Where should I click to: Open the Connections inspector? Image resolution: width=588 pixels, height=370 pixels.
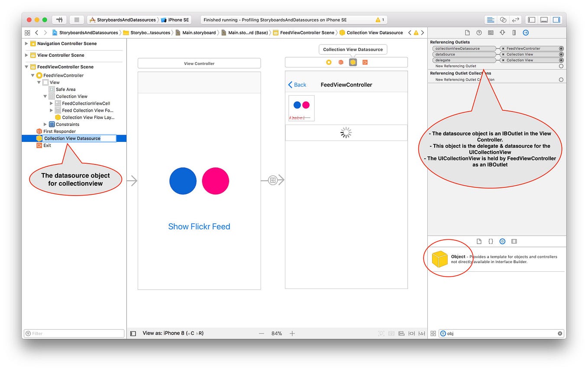526,32
